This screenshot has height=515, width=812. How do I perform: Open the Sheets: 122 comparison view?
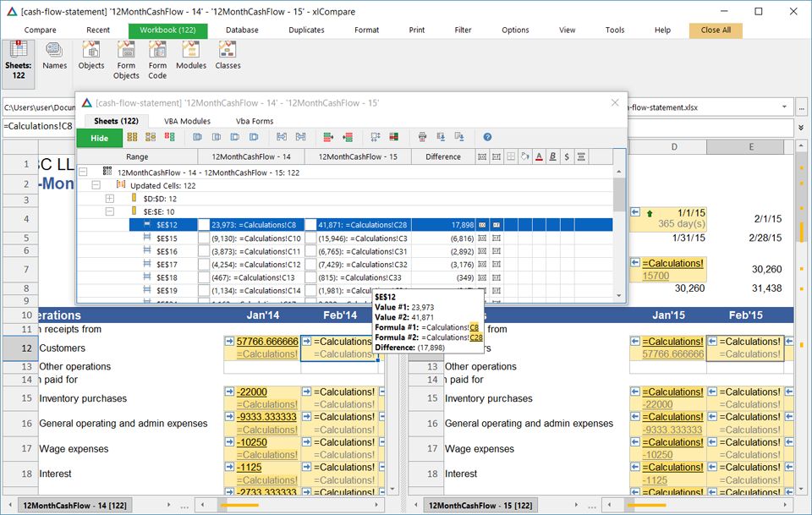[x=18, y=60]
